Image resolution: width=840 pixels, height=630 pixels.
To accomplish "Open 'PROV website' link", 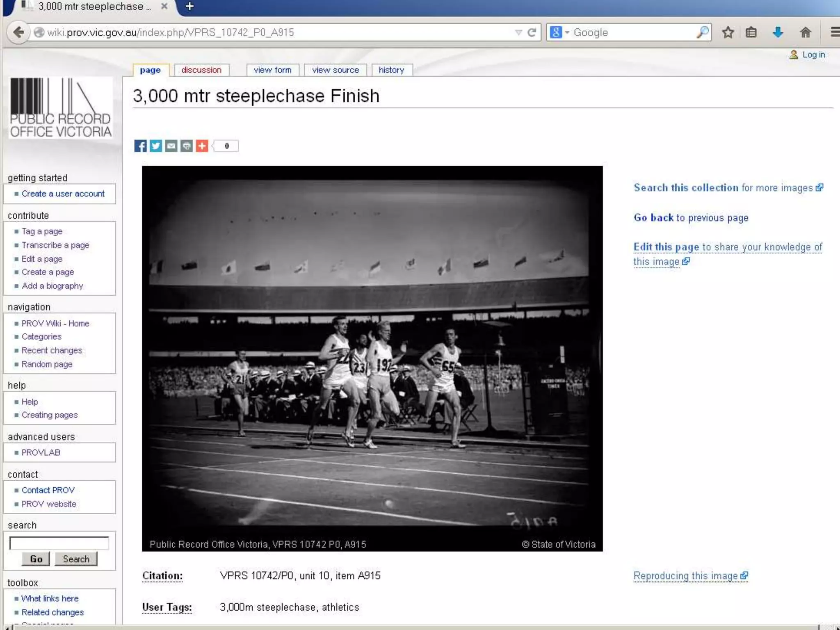I will (49, 504).
